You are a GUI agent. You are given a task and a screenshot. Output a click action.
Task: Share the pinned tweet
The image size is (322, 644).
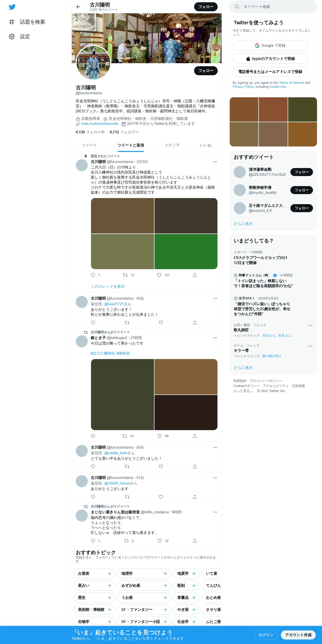pos(195,275)
